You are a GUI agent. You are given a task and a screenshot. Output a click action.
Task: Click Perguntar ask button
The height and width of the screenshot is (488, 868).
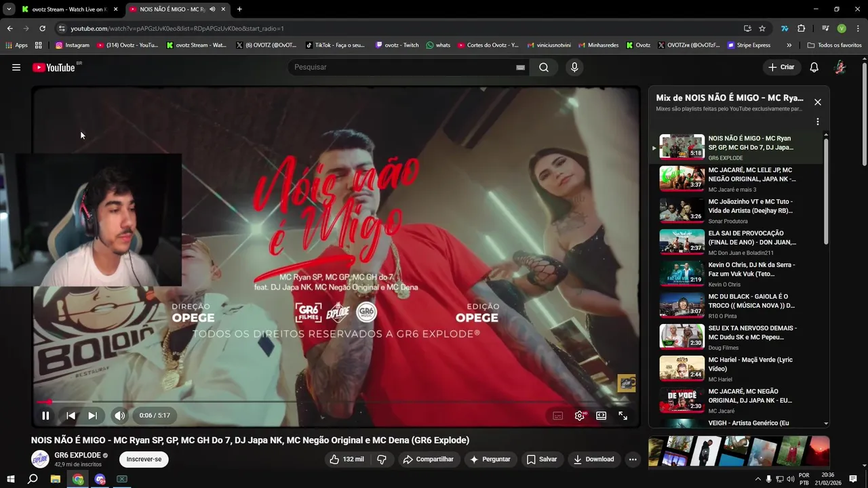pos(490,459)
